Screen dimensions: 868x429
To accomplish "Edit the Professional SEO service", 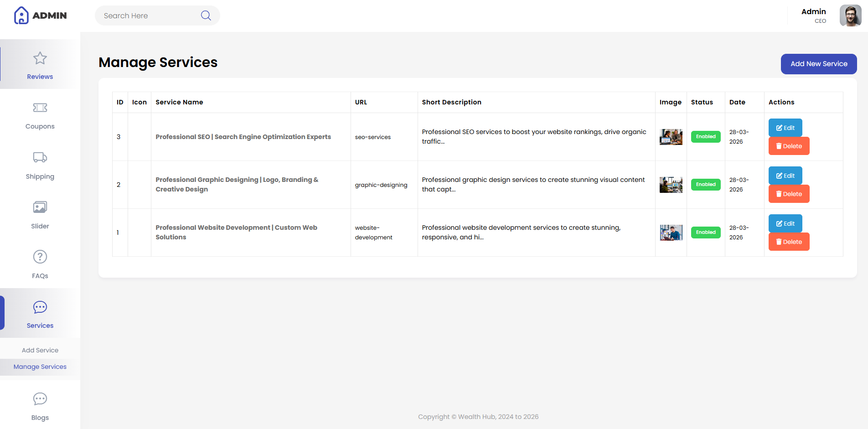I will [x=785, y=128].
